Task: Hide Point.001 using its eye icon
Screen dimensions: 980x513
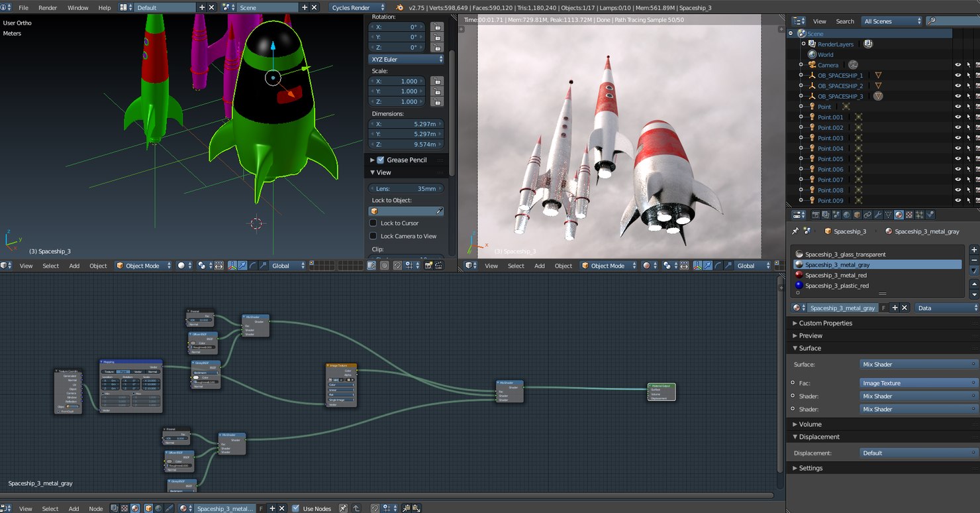Action: [957, 117]
